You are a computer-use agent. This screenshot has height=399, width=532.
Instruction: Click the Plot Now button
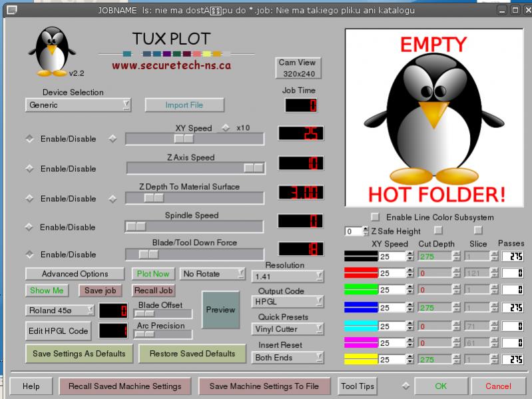(x=153, y=274)
